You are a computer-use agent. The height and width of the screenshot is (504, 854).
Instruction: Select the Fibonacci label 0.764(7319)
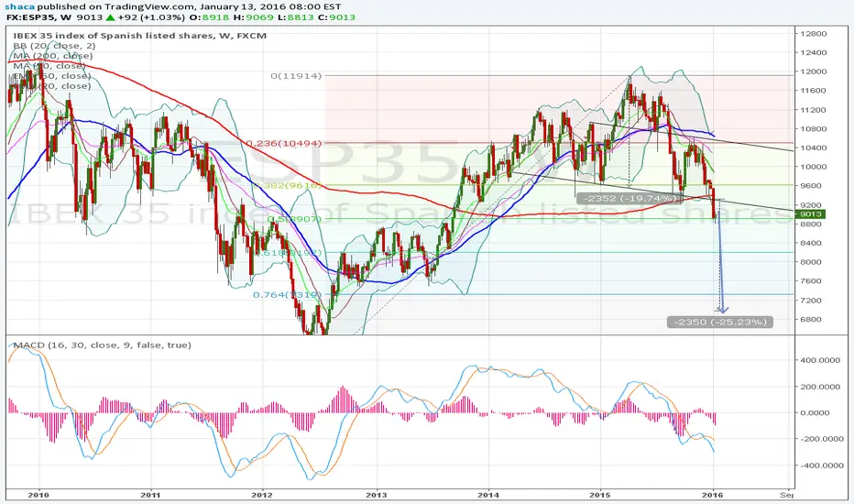(288, 295)
